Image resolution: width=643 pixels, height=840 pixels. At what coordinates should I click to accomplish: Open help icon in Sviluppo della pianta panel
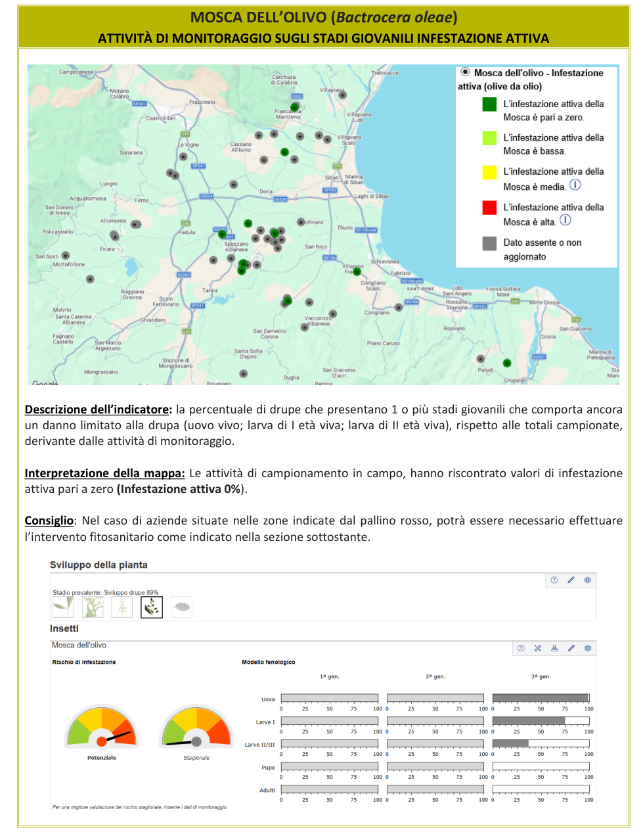pyautogui.click(x=554, y=580)
